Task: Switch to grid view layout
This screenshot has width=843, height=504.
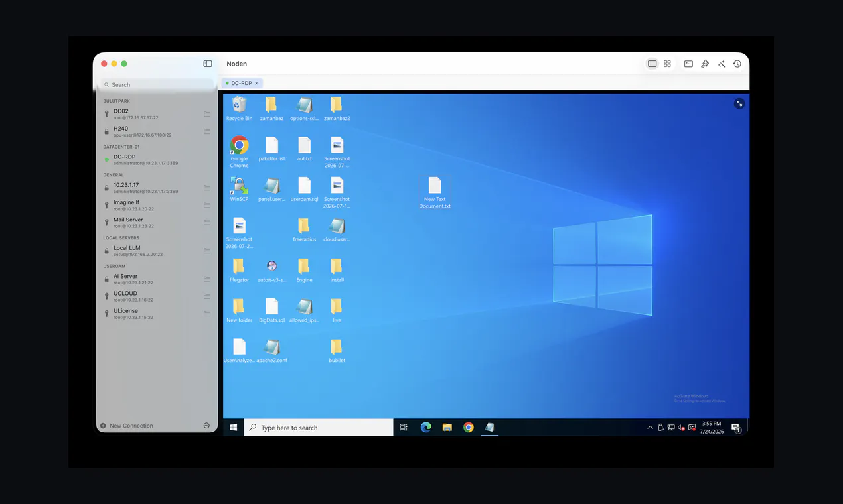Action: point(667,64)
